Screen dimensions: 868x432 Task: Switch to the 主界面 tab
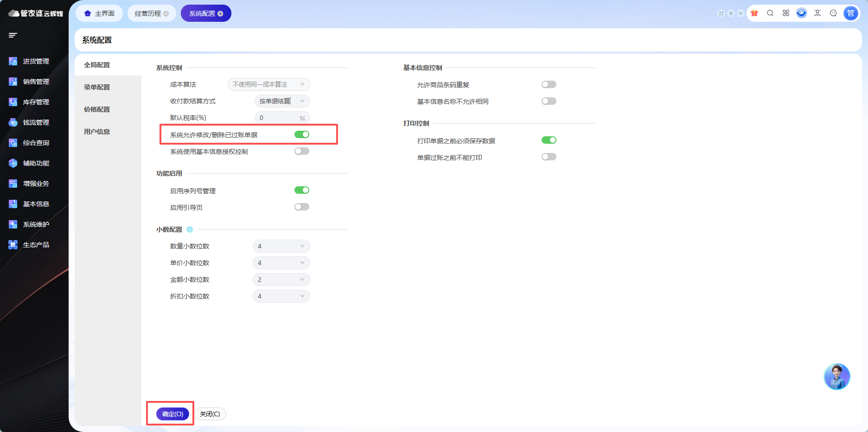coord(99,13)
